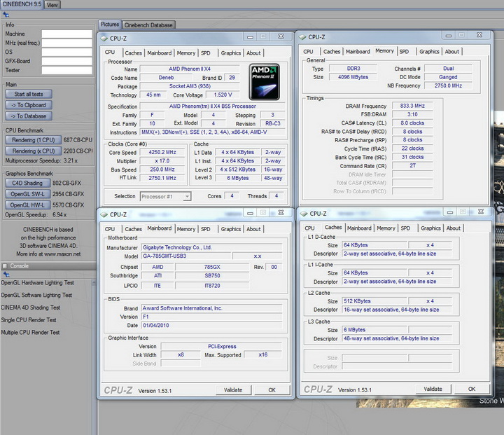Click the CPU-Z title icon of Memory window
504x435 pixels.
click(302, 37)
